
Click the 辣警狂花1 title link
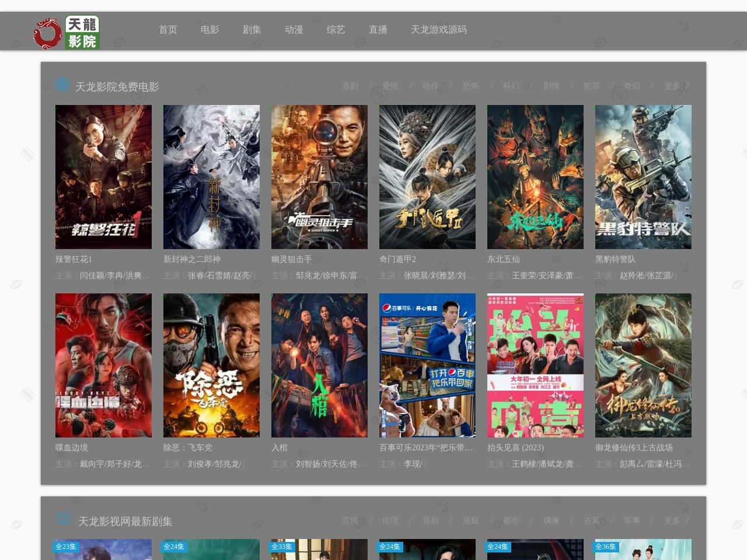pos(74,259)
